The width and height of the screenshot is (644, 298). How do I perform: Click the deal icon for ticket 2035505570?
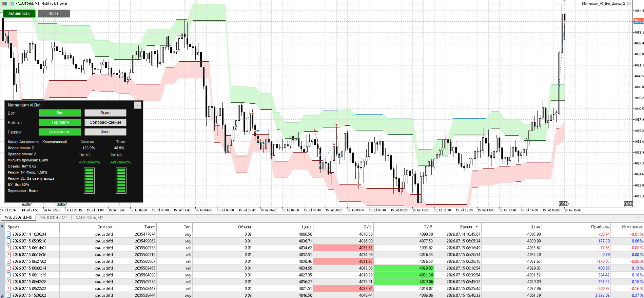[x=9, y=282]
